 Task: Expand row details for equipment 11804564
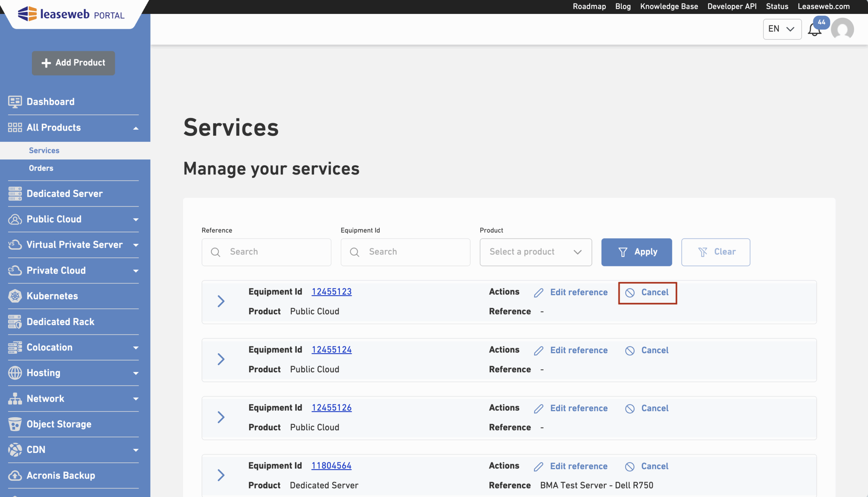tap(221, 476)
